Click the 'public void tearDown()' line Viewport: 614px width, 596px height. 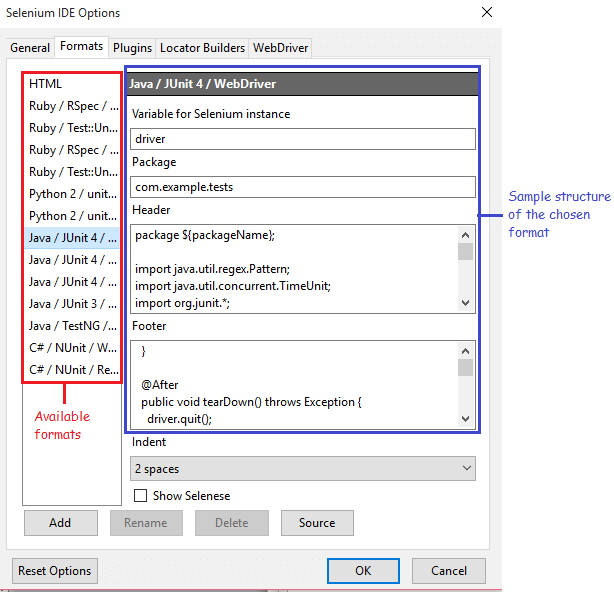point(251,402)
